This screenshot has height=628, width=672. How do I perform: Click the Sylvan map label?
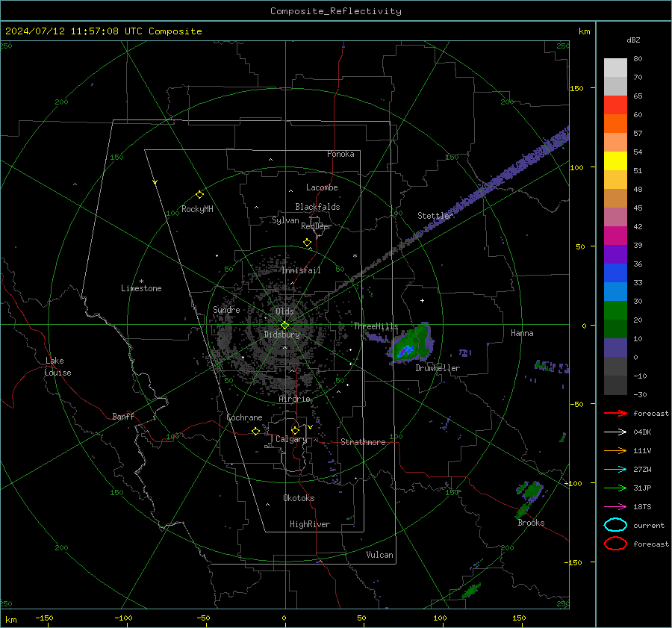285,220
